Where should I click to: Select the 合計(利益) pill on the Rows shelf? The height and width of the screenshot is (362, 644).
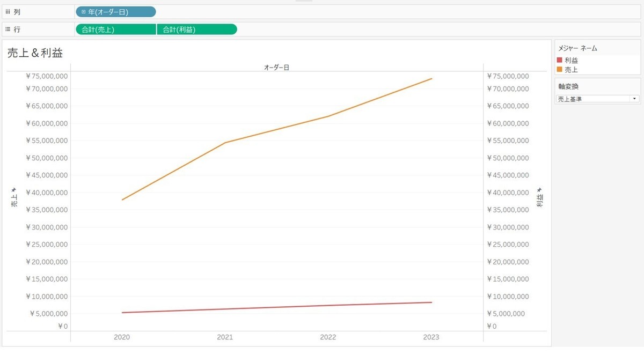[196, 29]
